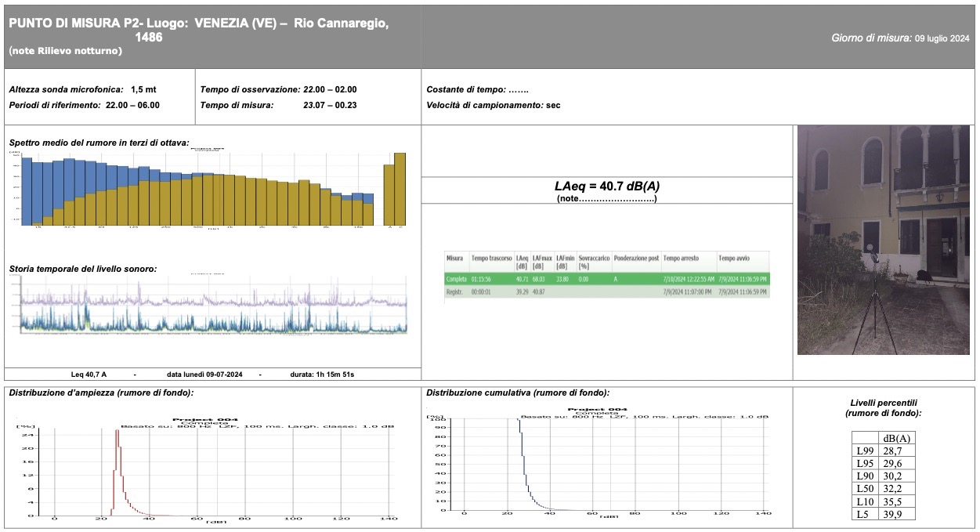
Task: Click the 'Ponderazione post' column header
Action: [635, 258]
